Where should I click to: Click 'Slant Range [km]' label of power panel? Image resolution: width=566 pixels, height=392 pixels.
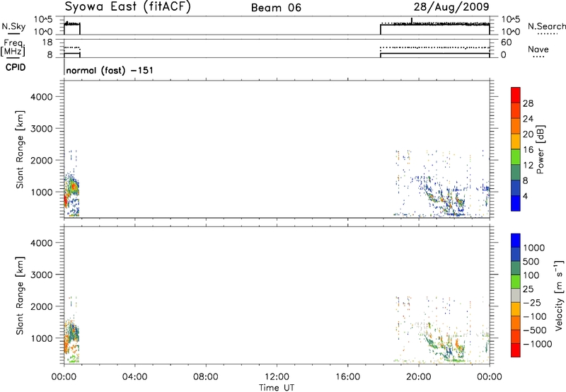click(x=20, y=149)
